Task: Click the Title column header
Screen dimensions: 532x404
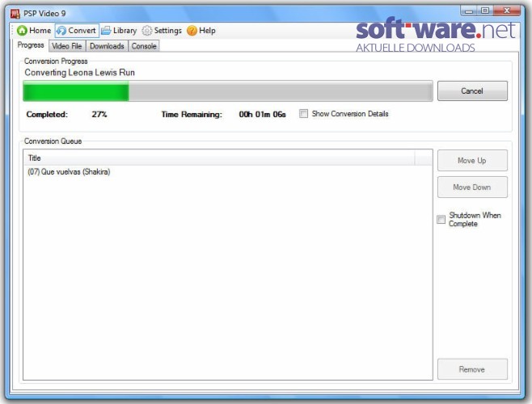Action: tap(219, 158)
